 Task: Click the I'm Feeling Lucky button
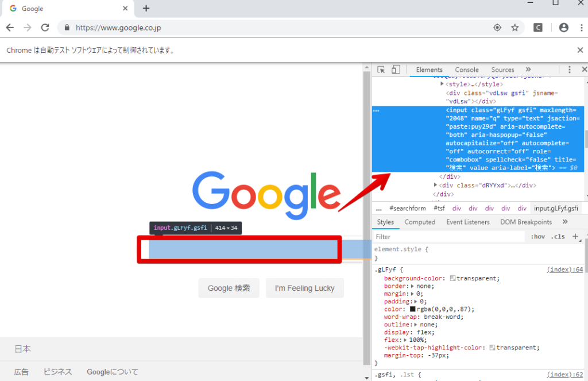[304, 288]
